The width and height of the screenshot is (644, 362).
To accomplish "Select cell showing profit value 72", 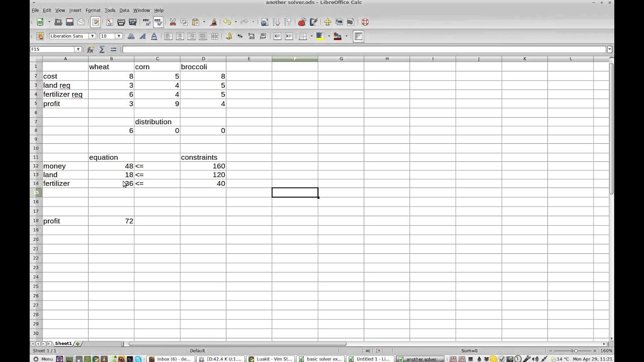I will coord(111,221).
